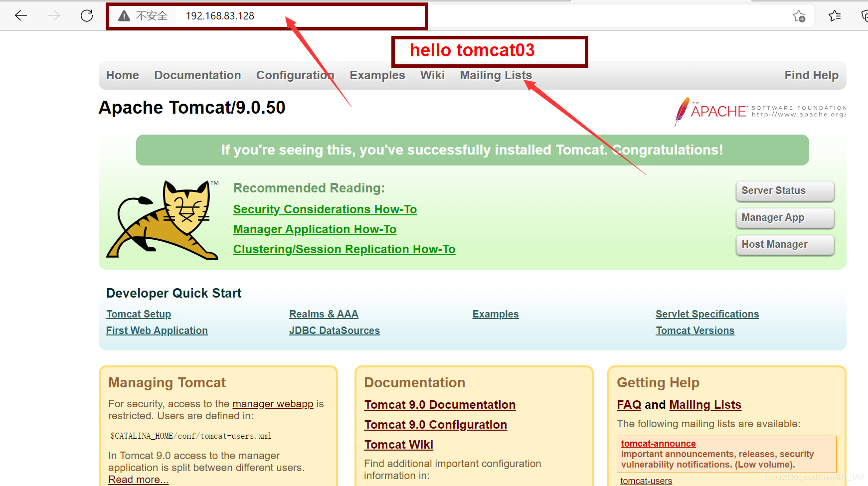Open Manager Application How-To link
868x486 pixels.
point(315,229)
